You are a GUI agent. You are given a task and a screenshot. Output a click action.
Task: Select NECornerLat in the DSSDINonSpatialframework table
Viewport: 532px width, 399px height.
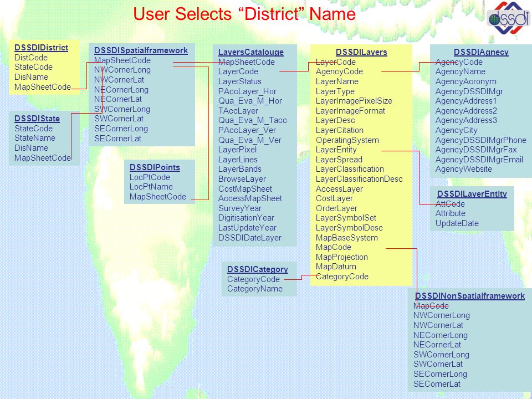tap(437, 345)
